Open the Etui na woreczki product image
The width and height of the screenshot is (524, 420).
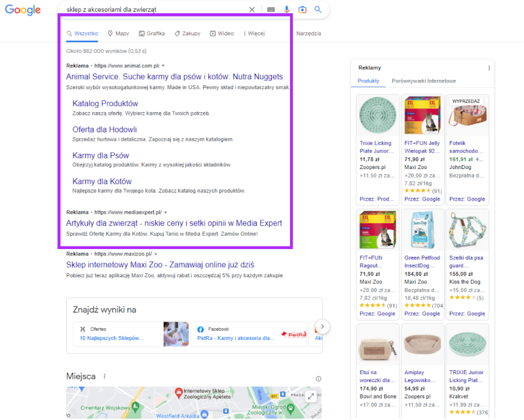tap(378, 345)
